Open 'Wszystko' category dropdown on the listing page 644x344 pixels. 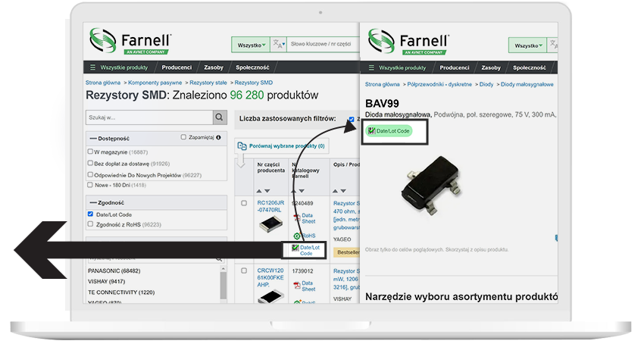(251, 45)
